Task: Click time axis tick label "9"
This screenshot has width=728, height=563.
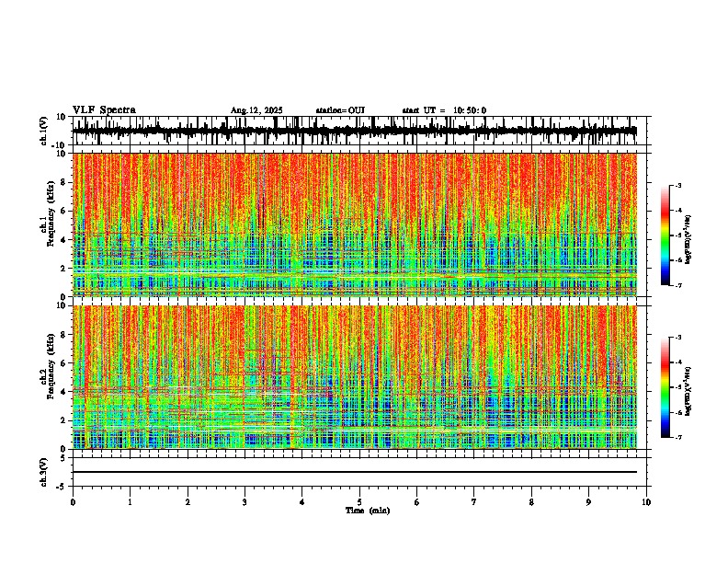Action: coord(588,502)
